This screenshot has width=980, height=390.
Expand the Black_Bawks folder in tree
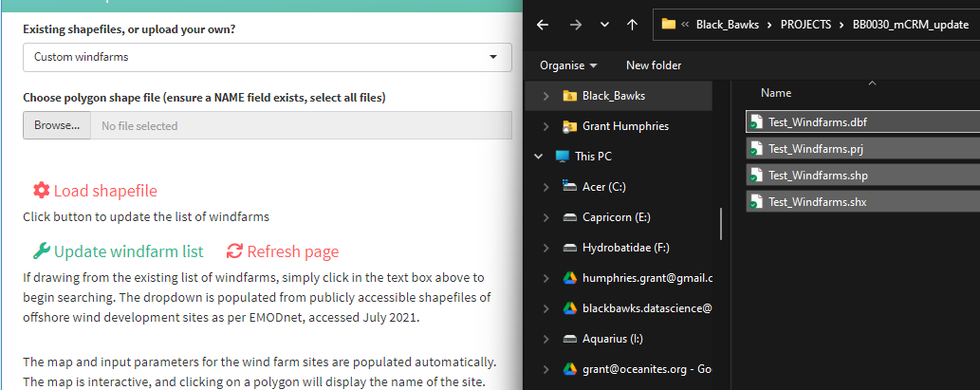(546, 96)
